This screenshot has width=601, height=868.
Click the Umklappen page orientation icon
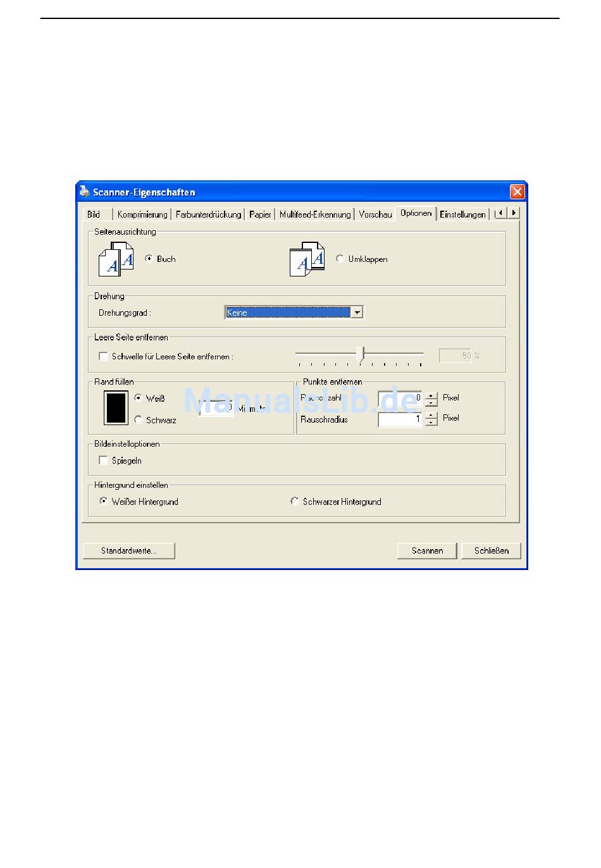coord(307,259)
